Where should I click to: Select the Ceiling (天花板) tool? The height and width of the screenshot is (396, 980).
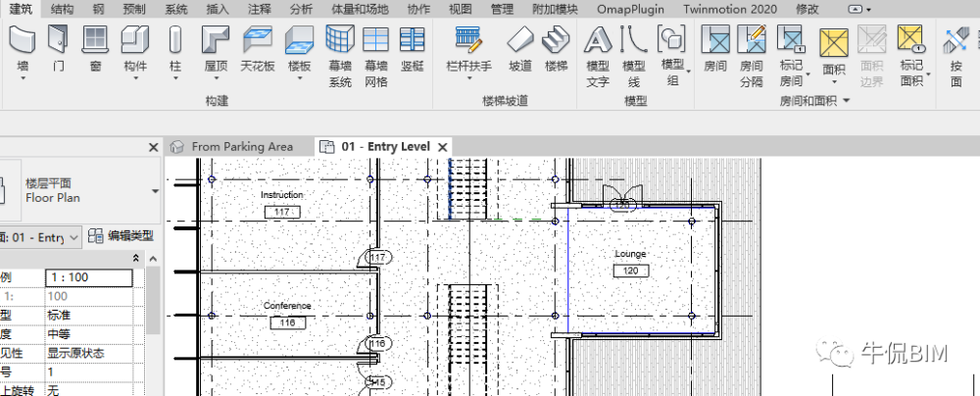click(258, 49)
